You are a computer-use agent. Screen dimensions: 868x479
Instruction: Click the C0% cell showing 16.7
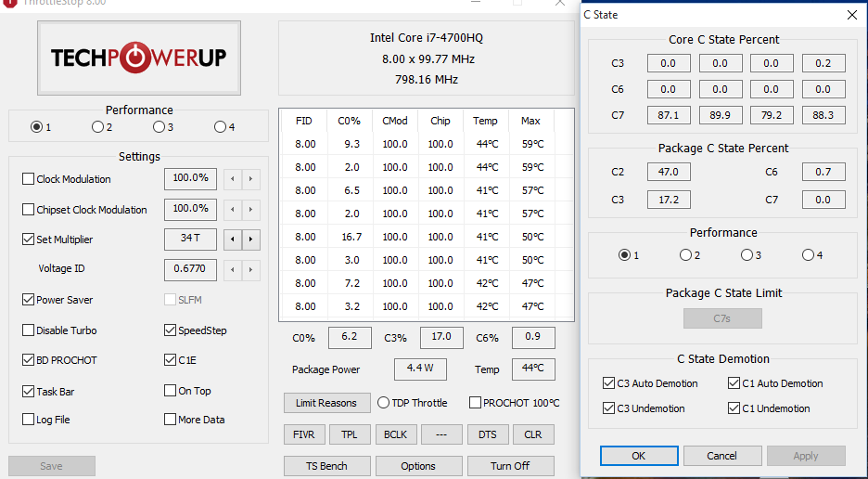click(351, 237)
